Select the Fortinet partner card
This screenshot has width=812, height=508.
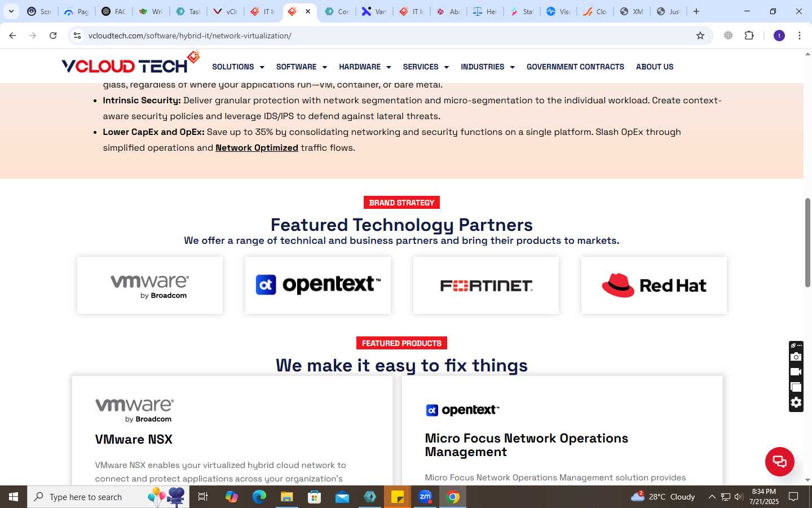[x=486, y=286]
